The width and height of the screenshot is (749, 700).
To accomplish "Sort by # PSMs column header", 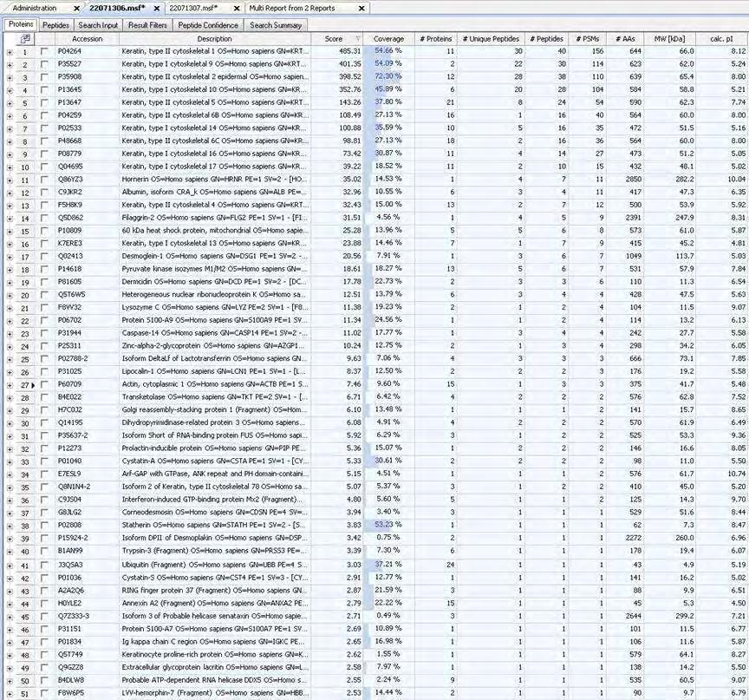I will pyautogui.click(x=588, y=39).
